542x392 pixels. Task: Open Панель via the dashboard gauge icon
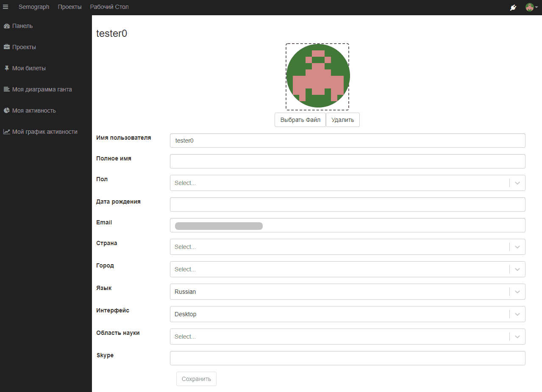7,26
